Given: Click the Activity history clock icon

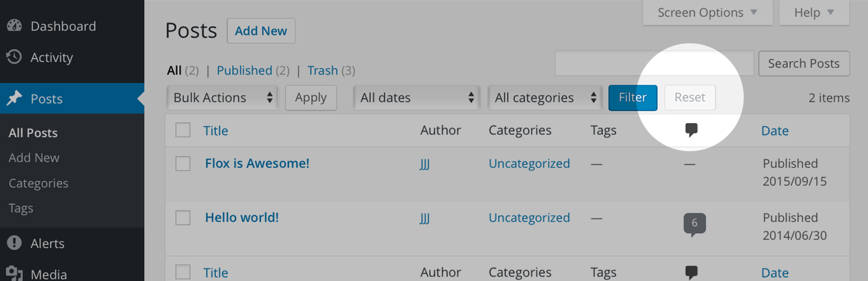Looking at the screenshot, I should [x=14, y=57].
